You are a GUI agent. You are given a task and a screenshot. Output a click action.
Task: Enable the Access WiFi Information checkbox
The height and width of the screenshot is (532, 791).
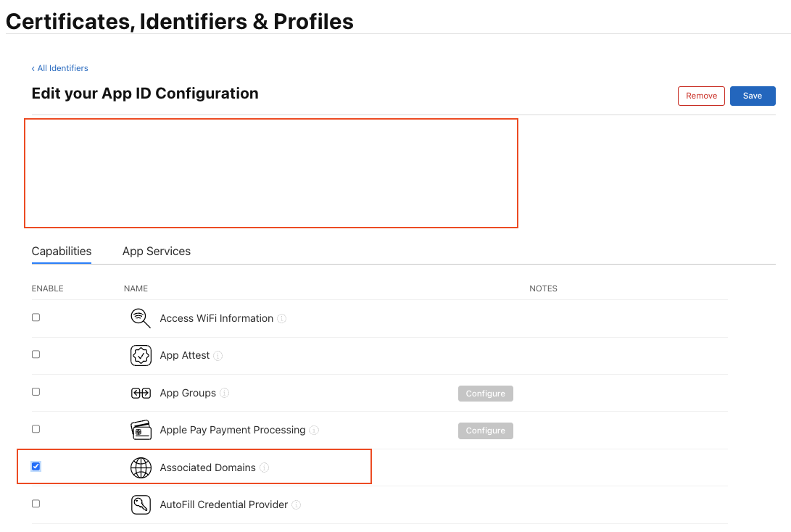point(36,317)
